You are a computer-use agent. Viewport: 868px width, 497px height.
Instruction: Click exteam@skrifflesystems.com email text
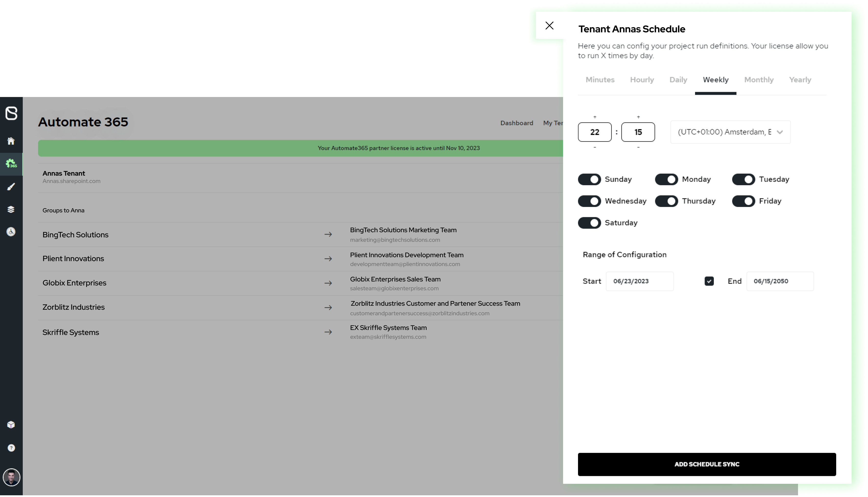[388, 337]
